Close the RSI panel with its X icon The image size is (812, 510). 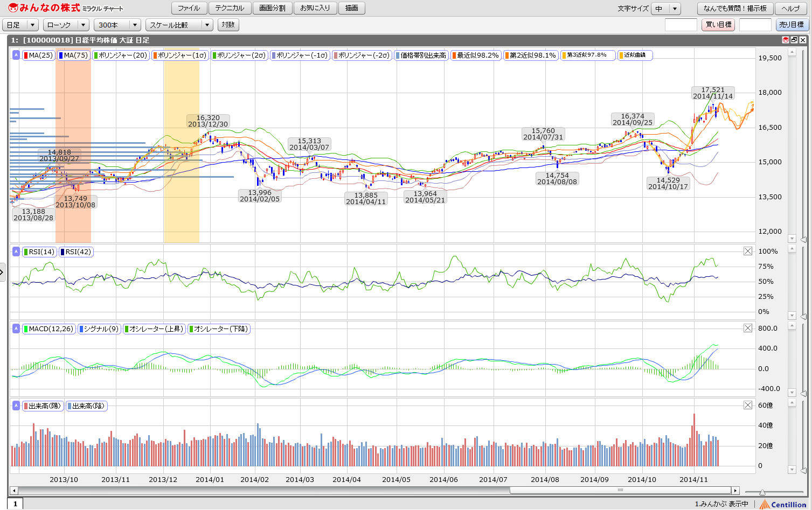748,251
